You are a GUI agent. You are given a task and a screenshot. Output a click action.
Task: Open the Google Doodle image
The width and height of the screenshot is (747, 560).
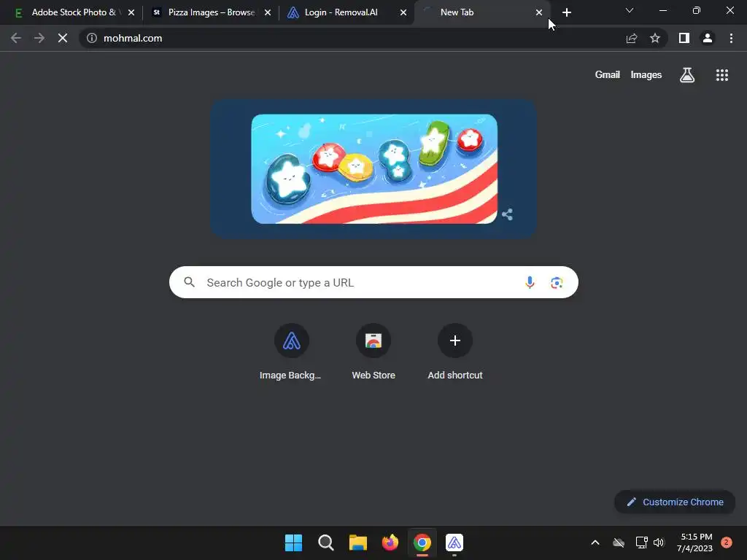click(374, 168)
